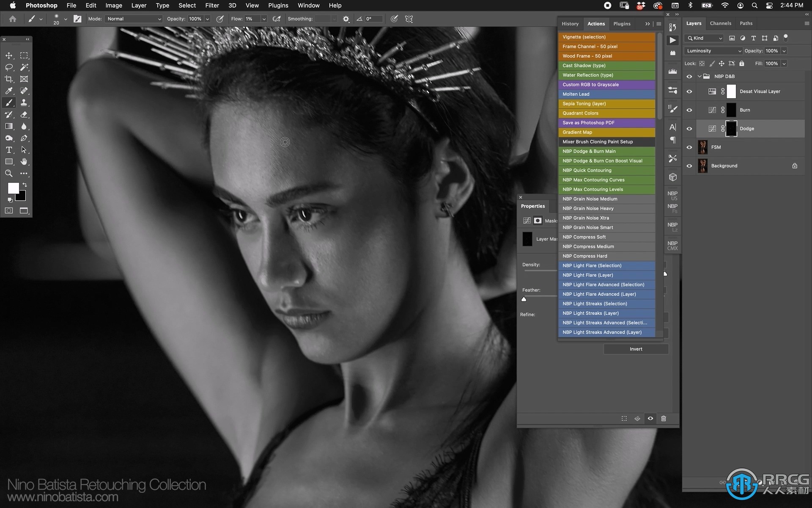812x508 pixels.
Task: Click the Invert button
Action: point(636,349)
